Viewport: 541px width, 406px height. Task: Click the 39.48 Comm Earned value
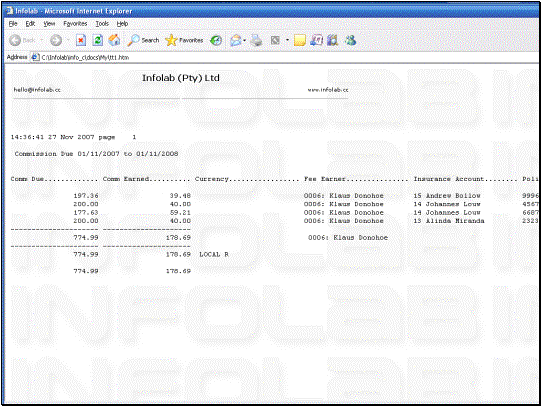click(x=180, y=196)
